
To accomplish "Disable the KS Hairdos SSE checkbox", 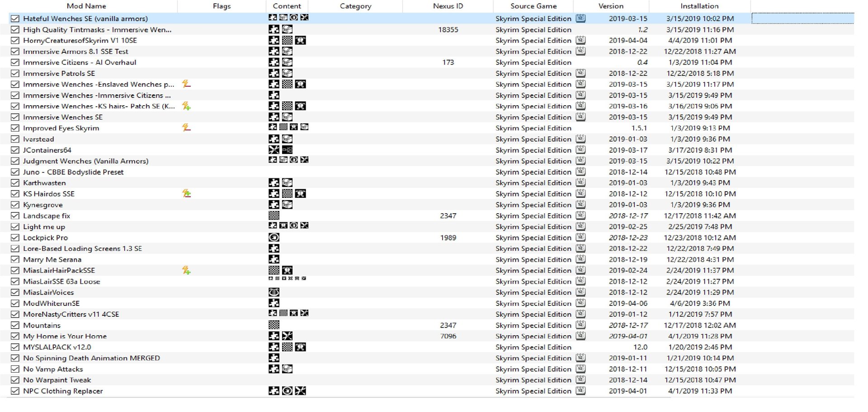I will tap(15, 194).
